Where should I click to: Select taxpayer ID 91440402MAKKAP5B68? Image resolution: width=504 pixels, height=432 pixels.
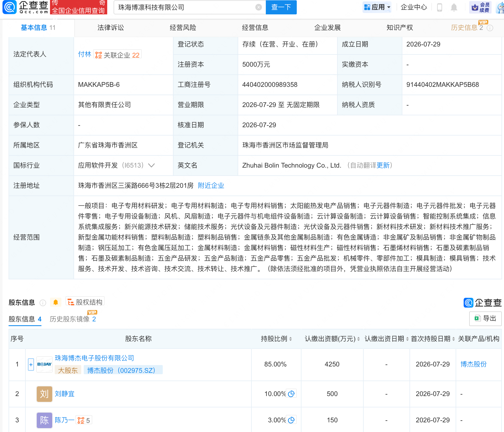click(x=443, y=85)
